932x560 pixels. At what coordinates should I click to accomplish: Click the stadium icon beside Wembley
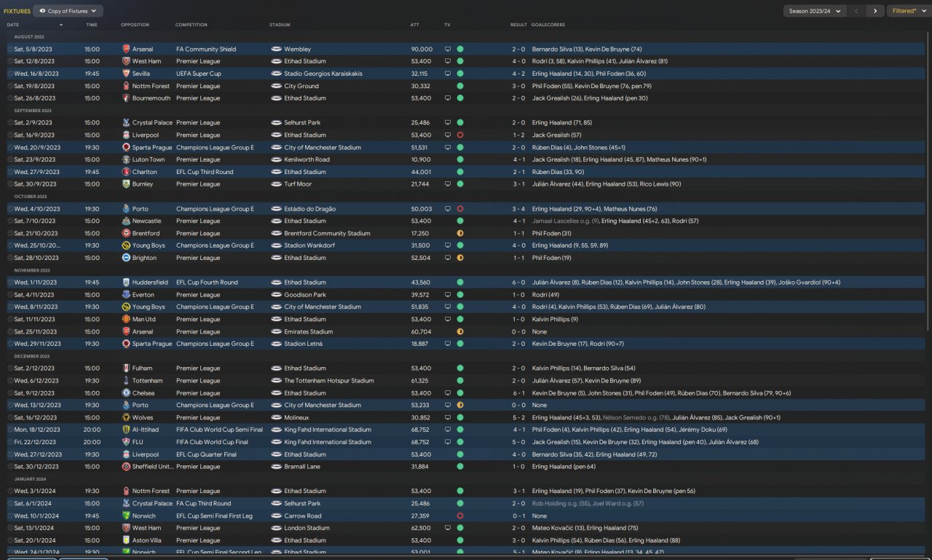pos(276,49)
